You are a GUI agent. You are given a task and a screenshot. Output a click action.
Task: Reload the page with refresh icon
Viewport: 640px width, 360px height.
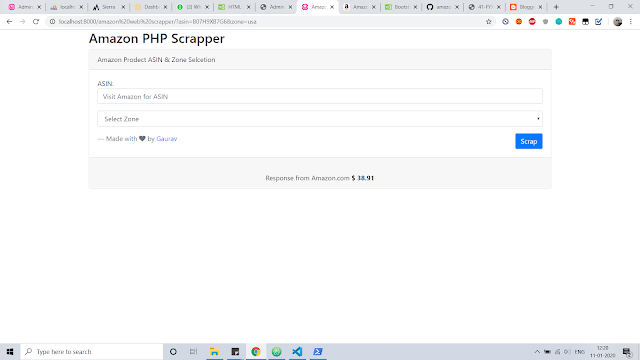[x=36, y=22]
